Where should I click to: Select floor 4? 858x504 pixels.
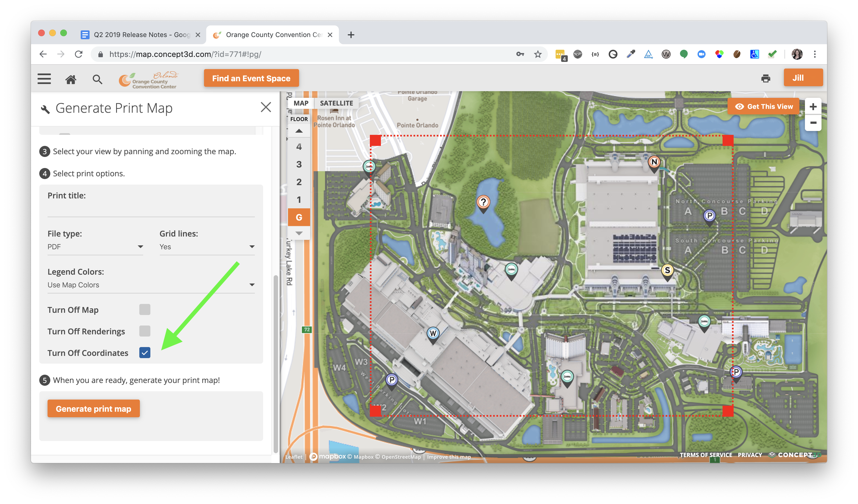(x=299, y=147)
